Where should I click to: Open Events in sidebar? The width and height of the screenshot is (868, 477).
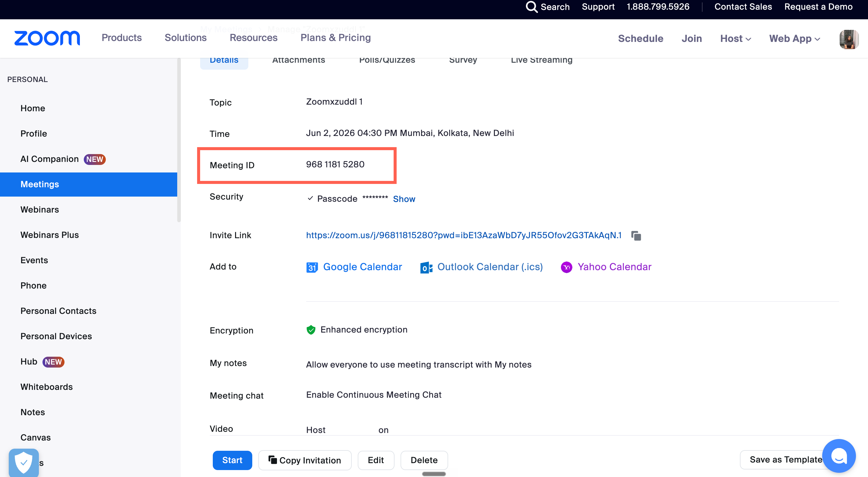pyautogui.click(x=34, y=260)
